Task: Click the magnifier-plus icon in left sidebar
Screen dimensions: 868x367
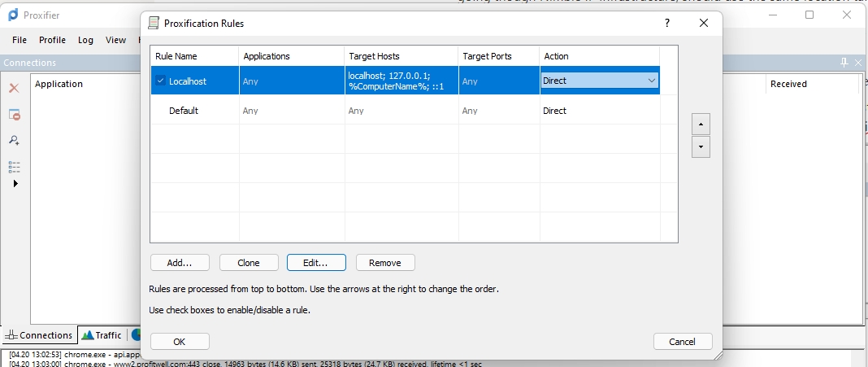Action: (14, 141)
